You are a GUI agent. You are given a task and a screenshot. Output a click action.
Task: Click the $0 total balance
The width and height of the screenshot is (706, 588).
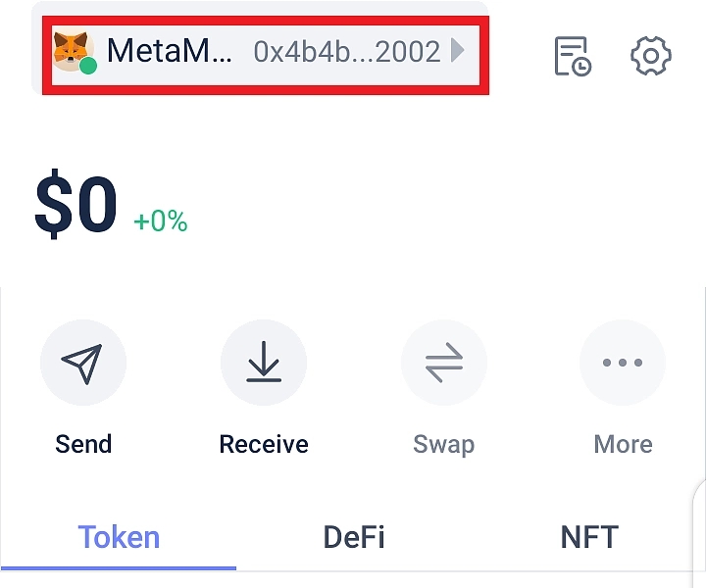click(x=76, y=207)
